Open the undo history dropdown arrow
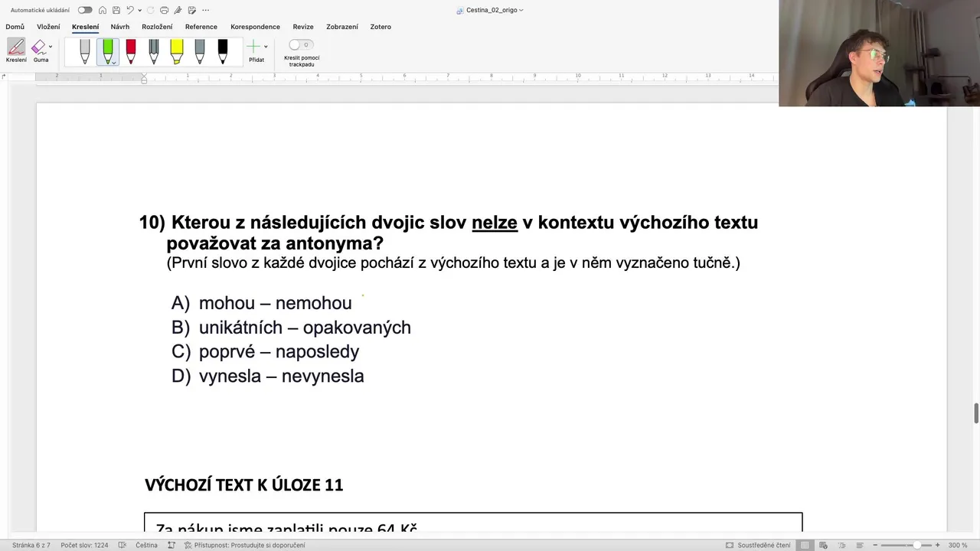Viewport: 980px width, 551px height. click(x=139, y=10)
